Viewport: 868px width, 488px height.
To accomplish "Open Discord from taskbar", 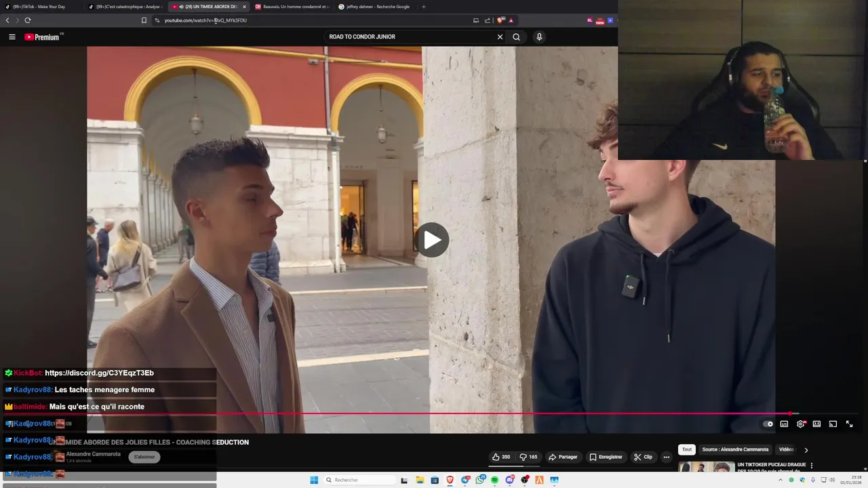I will click(x=510, y=480).
